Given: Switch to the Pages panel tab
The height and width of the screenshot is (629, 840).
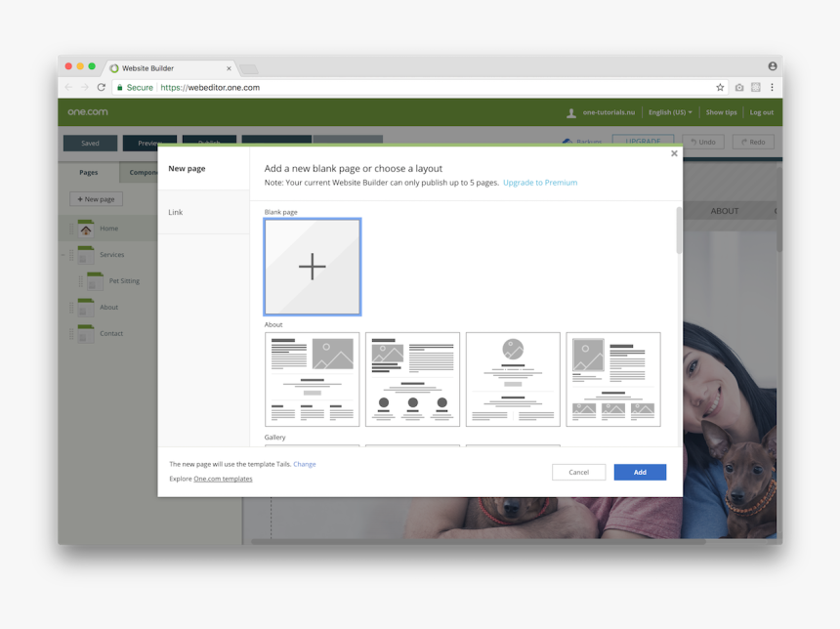Looking at the screenshot, I should coord(88,172).
